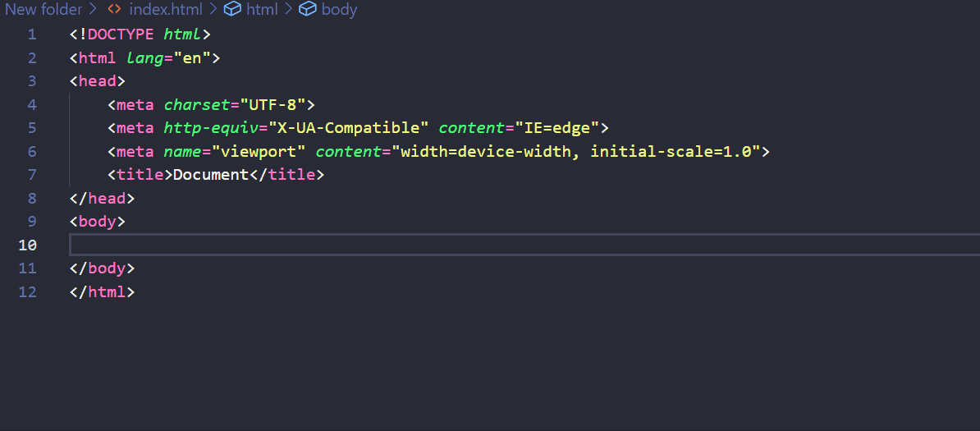Click the "viewport" name value
Screen dimensions: 980x431
[x=258, y=151]
